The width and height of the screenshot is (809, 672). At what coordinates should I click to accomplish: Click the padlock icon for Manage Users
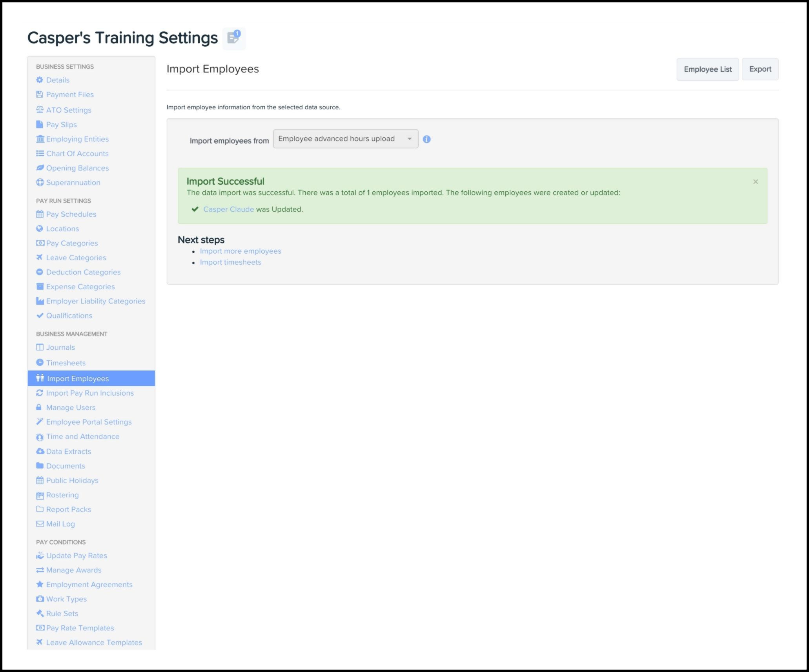[x=39, y=407]
